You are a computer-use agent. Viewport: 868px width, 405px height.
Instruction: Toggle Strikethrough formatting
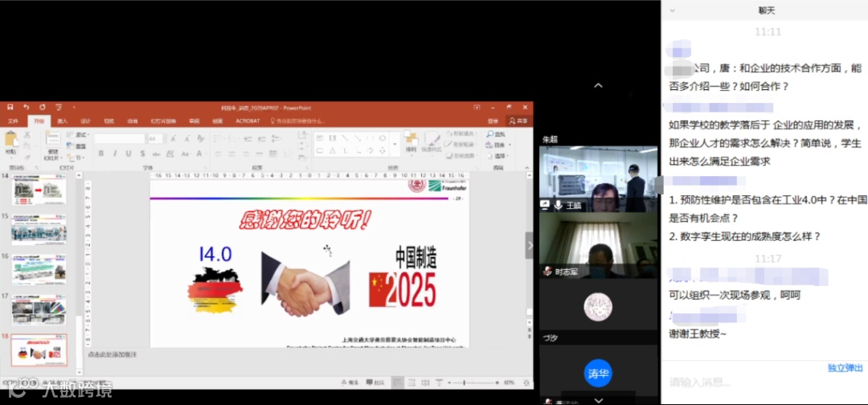point(156,153)
